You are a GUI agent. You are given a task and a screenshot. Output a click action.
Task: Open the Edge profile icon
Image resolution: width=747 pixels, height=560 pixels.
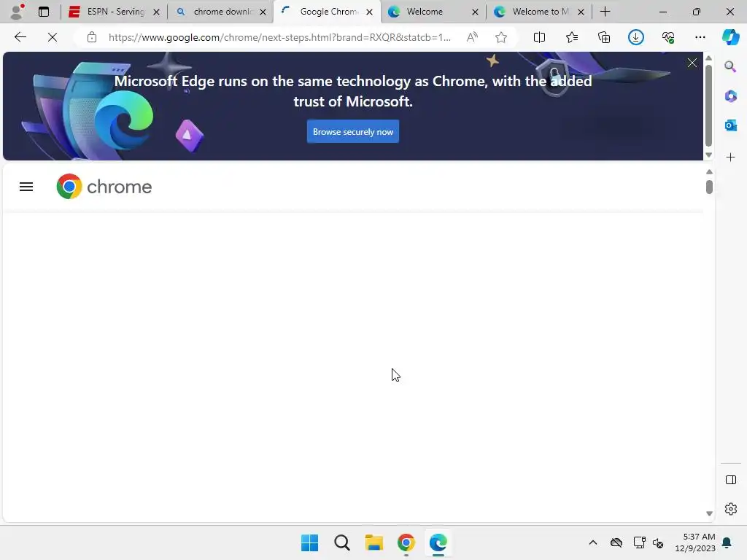click(x=18, y=11)
